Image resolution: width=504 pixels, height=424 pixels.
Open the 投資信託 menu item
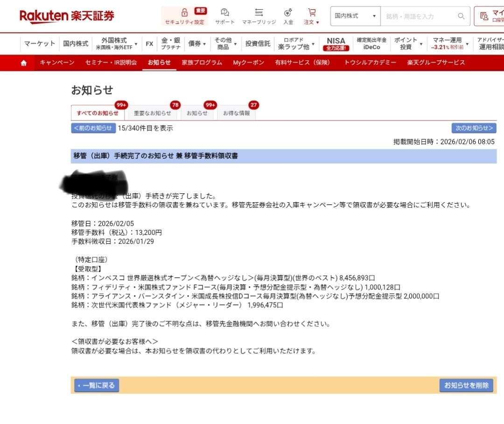258,43
